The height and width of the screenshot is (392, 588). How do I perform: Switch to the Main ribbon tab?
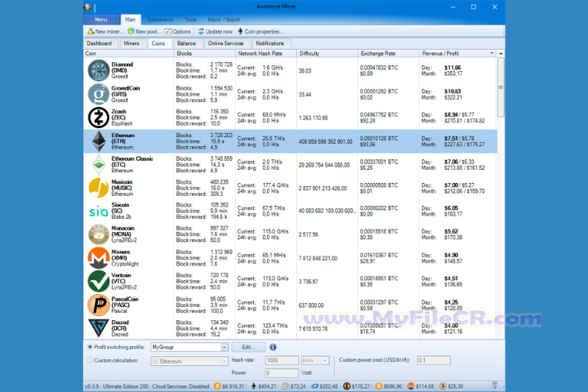(x=130, y=20)
